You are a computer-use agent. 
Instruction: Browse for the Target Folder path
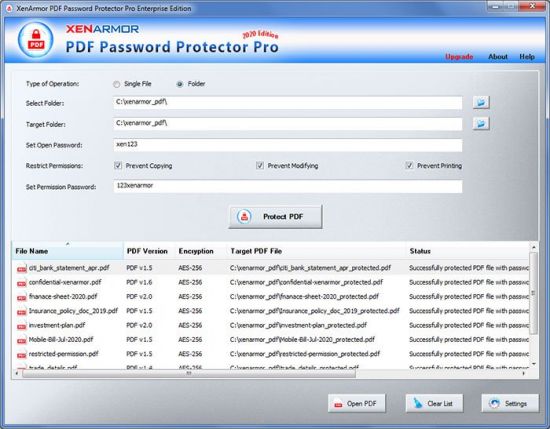click(481, 123)
